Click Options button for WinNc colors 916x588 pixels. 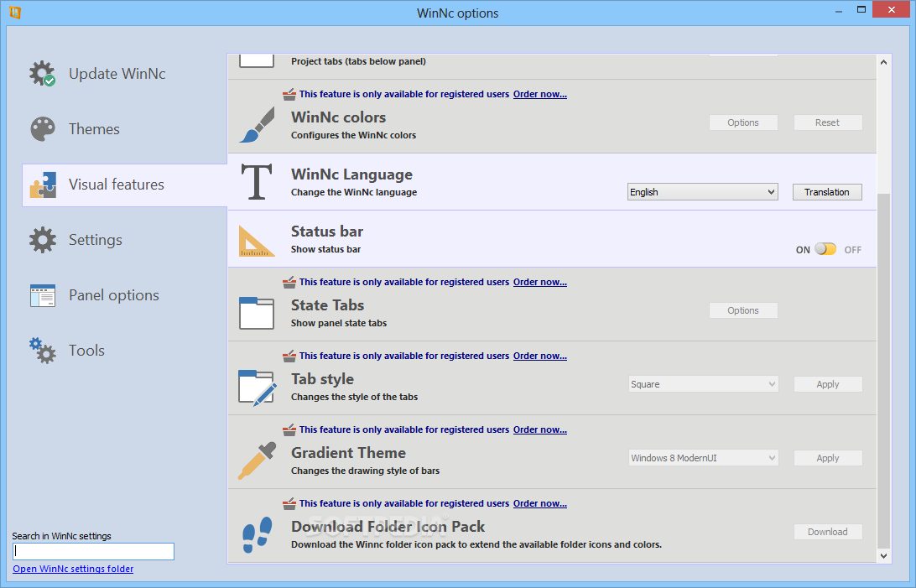pyautogui.click(x=743, y=122)
